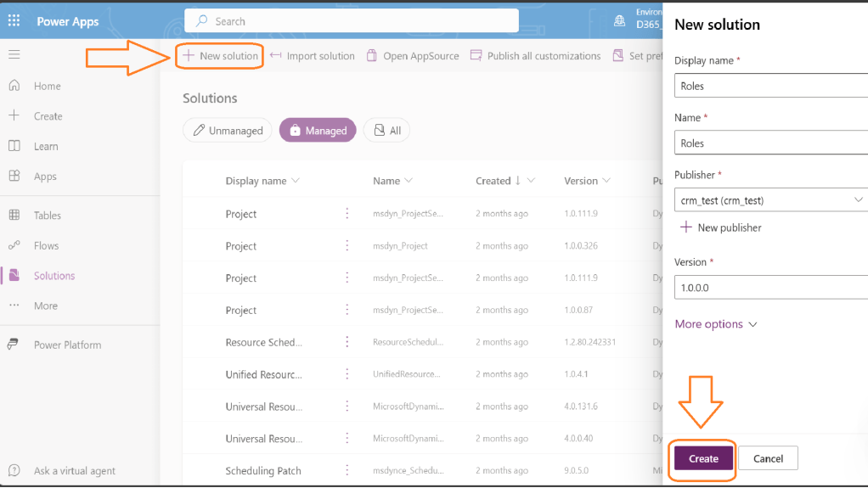Select the Unmanaged filter

228,131
